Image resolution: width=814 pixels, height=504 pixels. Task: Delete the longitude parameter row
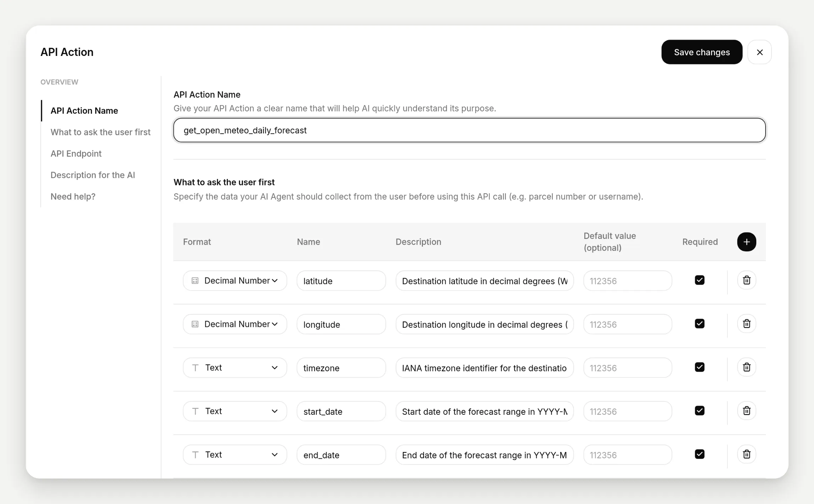tap(746, 324)
